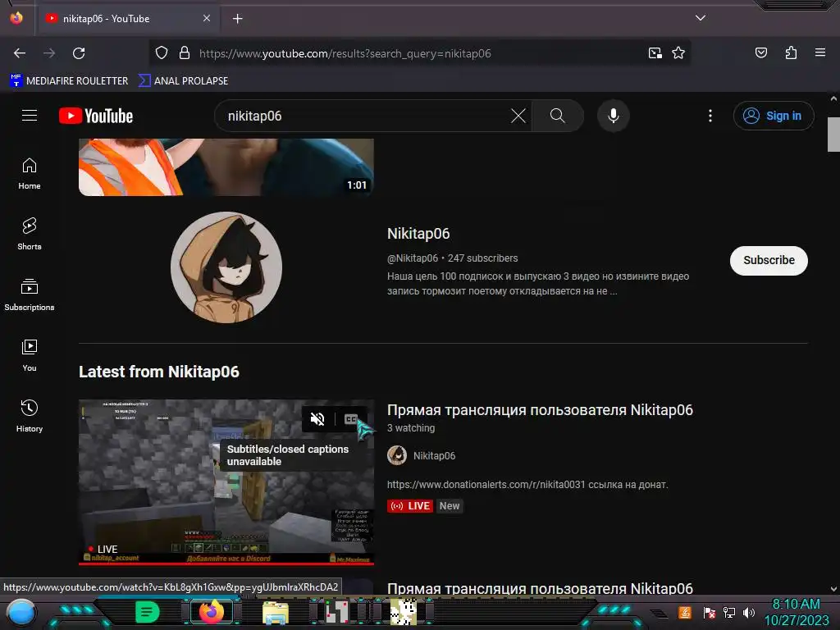
Task: Open the second Прямая трансляция video title
Action: (x=540, y=587)
